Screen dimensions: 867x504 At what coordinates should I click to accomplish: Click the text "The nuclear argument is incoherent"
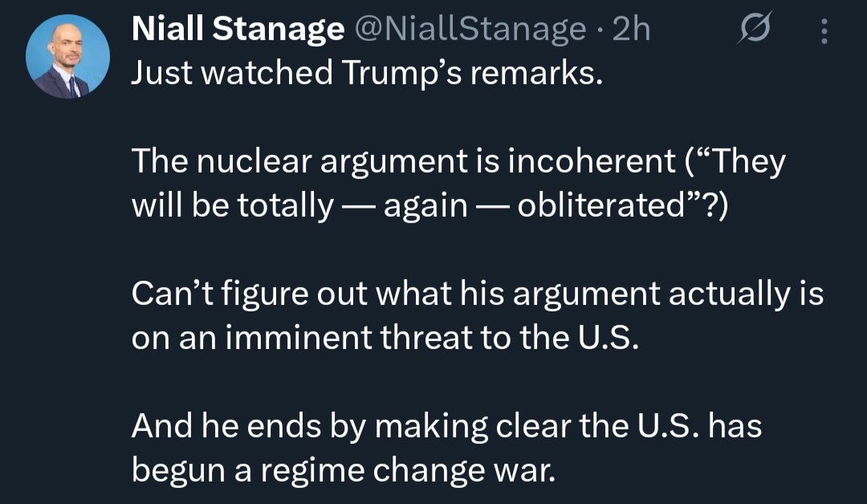pos(403,163)
